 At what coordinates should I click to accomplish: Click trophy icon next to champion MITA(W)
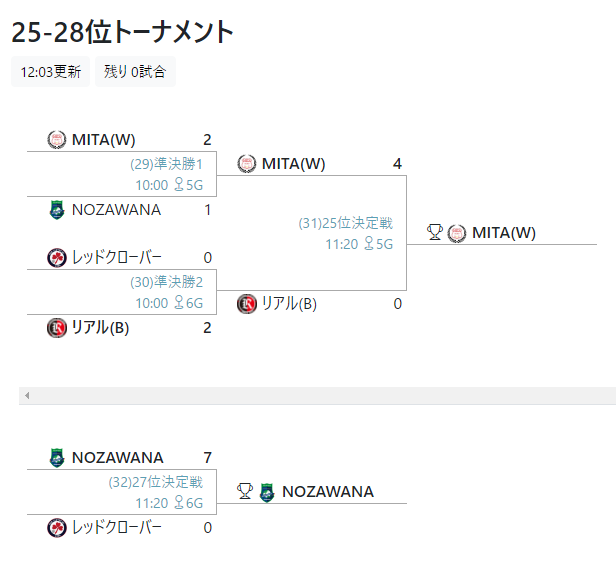pyautogui.click(x=435, y=232)
